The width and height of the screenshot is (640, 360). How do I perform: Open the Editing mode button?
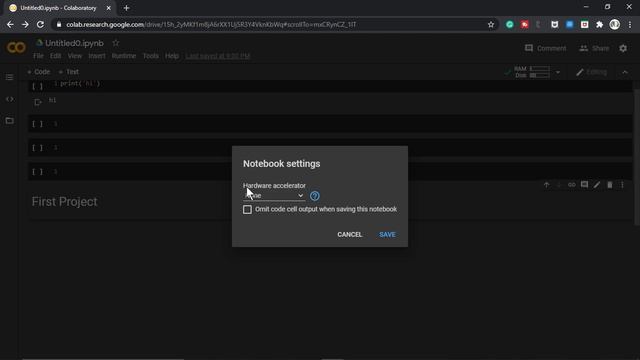pos(591,73)
